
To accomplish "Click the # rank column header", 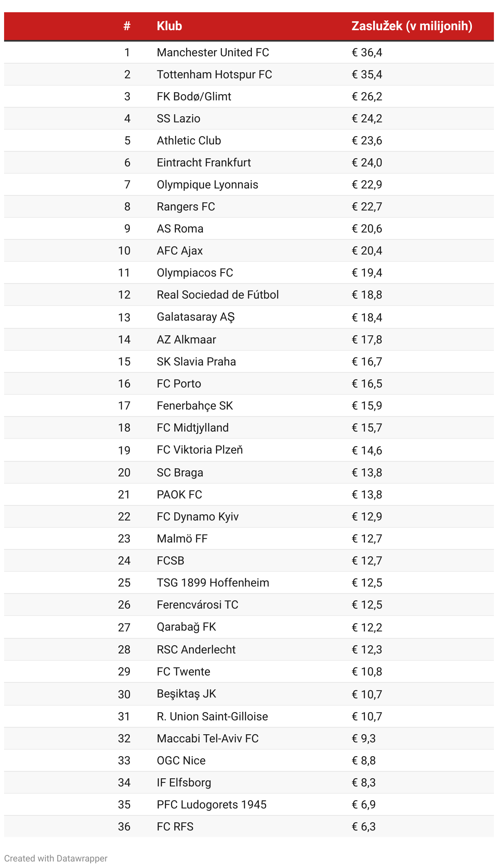I will [127, 26].
